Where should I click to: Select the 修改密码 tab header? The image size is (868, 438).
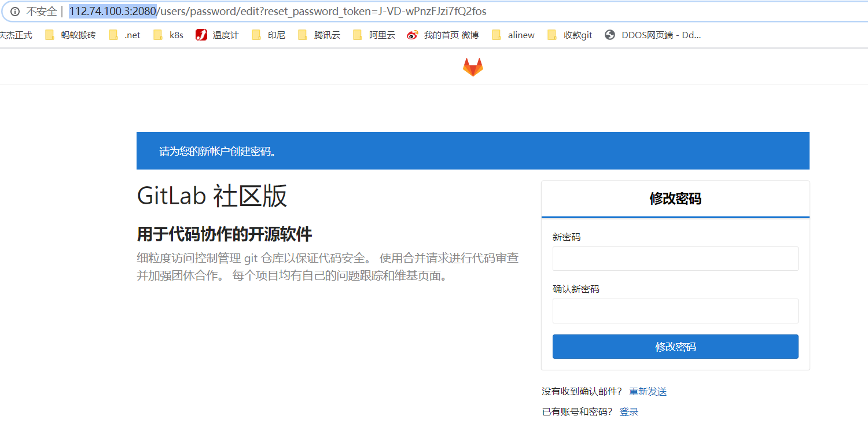675,199
